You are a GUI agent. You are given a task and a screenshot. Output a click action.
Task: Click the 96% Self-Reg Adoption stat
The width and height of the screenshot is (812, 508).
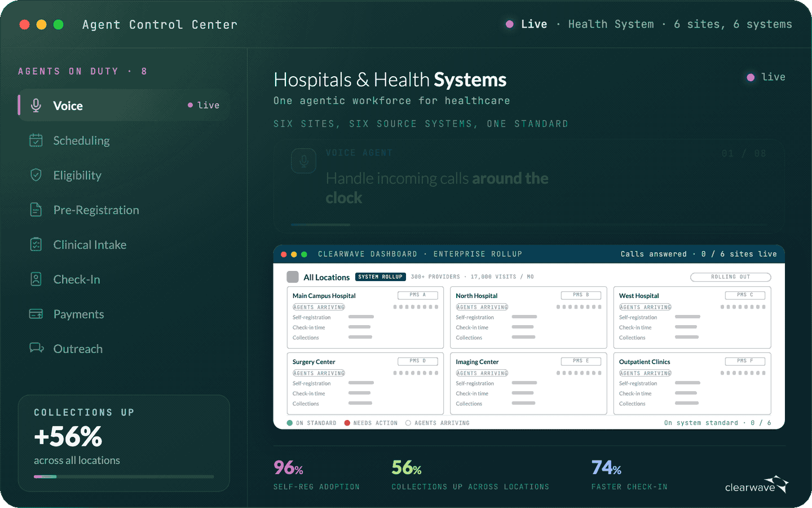point(316,475)
